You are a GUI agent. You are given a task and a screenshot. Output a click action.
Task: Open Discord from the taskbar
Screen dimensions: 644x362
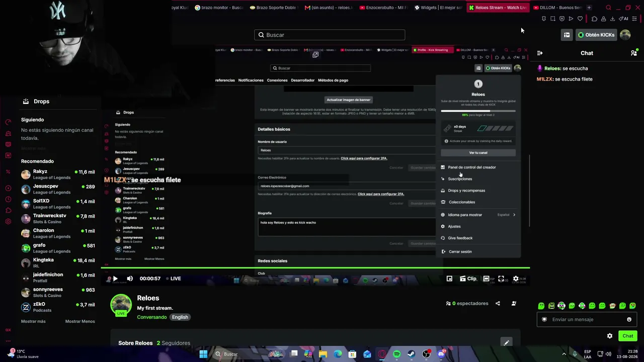tap(441, 354)
